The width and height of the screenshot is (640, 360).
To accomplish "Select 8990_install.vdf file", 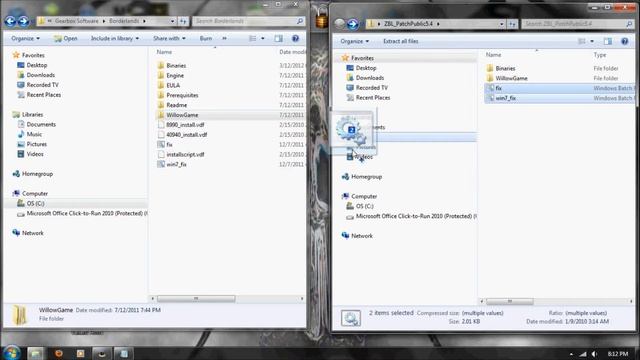I will [185, 125].
